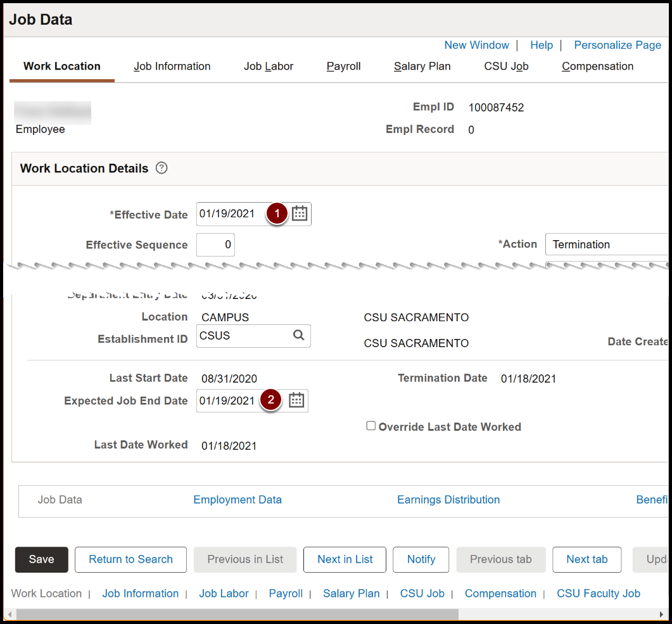This screenshot has width=672, height=624.
Task: Open Work Location Details help icon
Action: coord(162,168)
